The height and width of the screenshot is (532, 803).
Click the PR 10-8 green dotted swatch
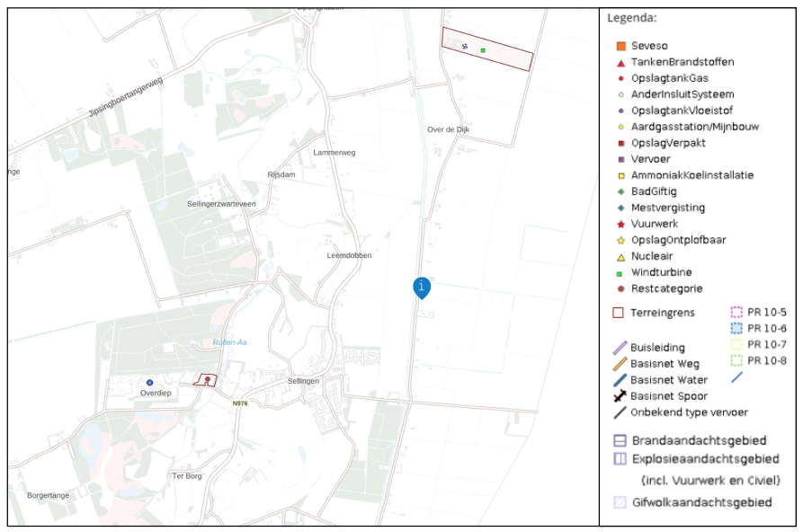click(736, 360)
